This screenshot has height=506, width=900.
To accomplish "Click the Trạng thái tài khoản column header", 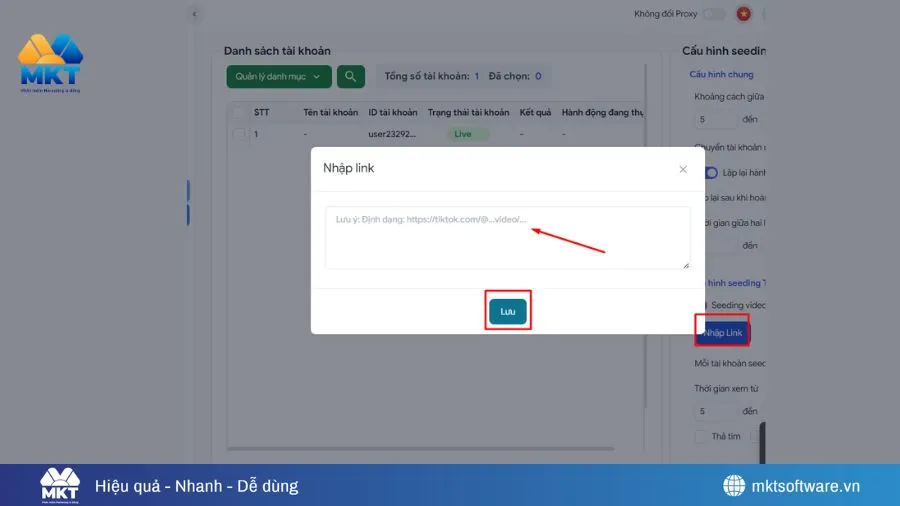I will point(468,112).
